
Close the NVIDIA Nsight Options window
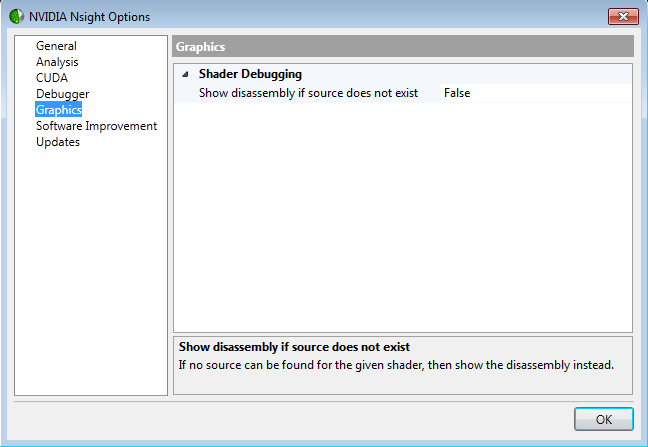pos(623,17)
